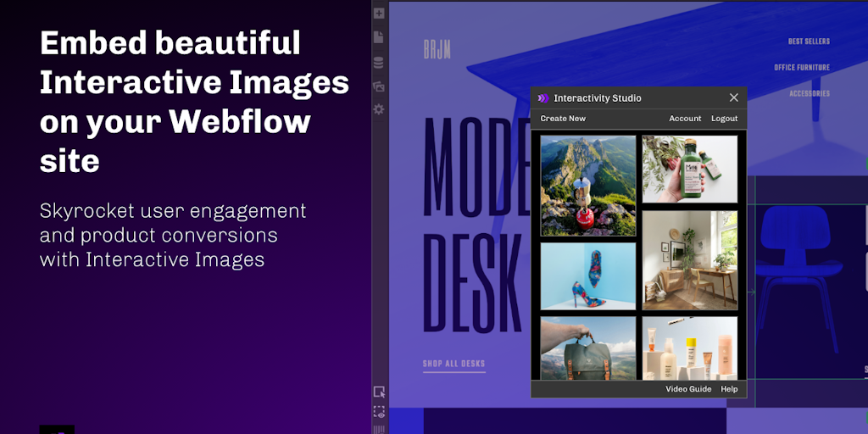Click the Shop All Desks link
The image size is (868, 434).
(453, 364)
